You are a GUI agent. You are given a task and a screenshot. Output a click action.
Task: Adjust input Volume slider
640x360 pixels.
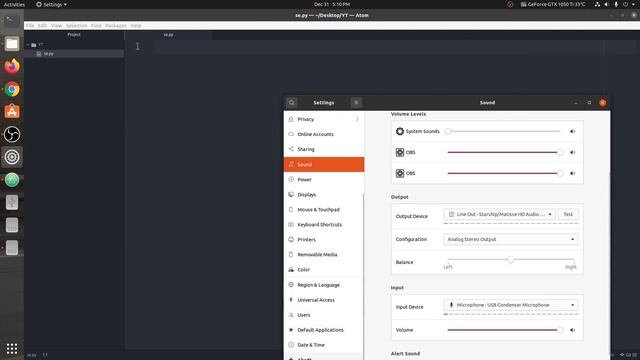(504, 330)
